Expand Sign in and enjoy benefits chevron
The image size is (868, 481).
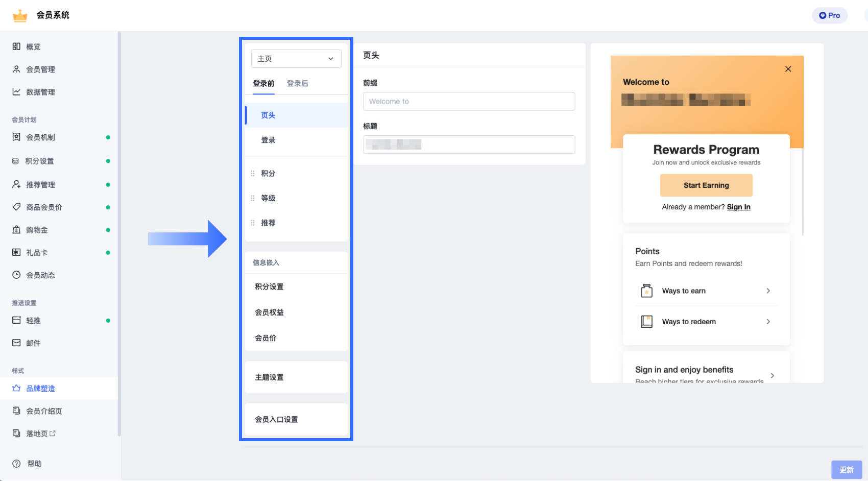[x=773, y=375]
